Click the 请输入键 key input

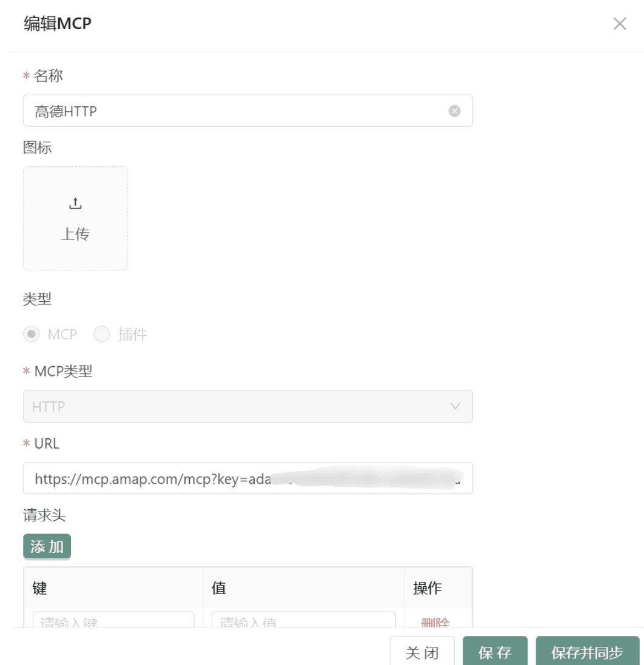pos(113,621)
